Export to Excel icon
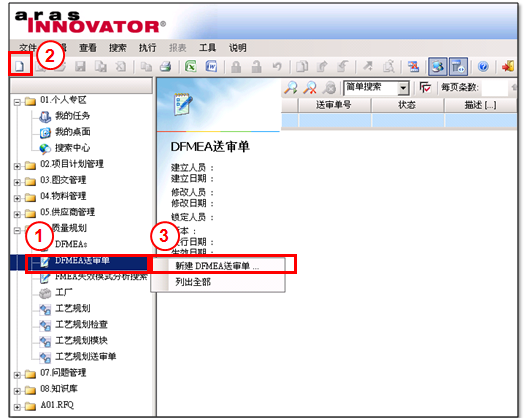 point(191,66)
